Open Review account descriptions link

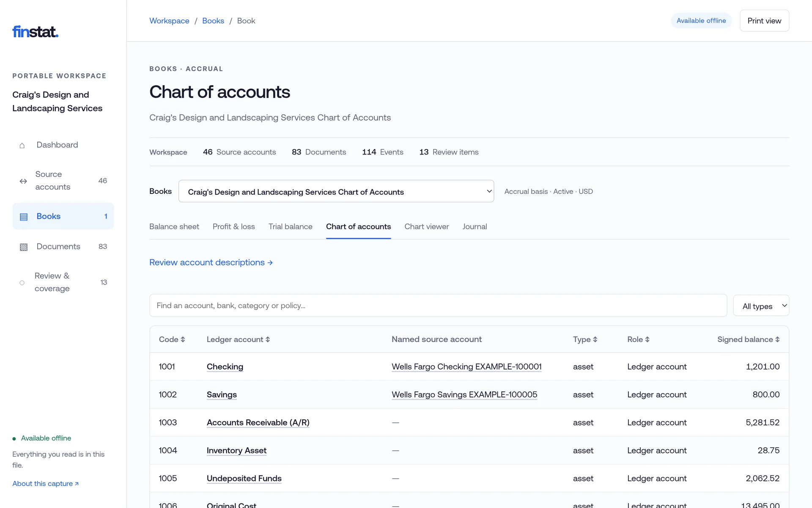pyautogui.click(x=211, y=262)
